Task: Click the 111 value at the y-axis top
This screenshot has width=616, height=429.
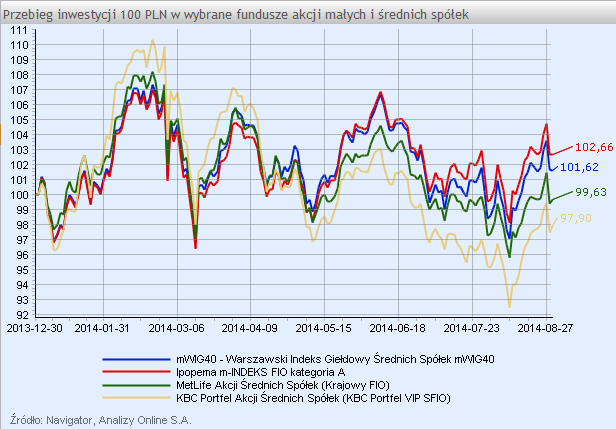Action: coord(19,29)
